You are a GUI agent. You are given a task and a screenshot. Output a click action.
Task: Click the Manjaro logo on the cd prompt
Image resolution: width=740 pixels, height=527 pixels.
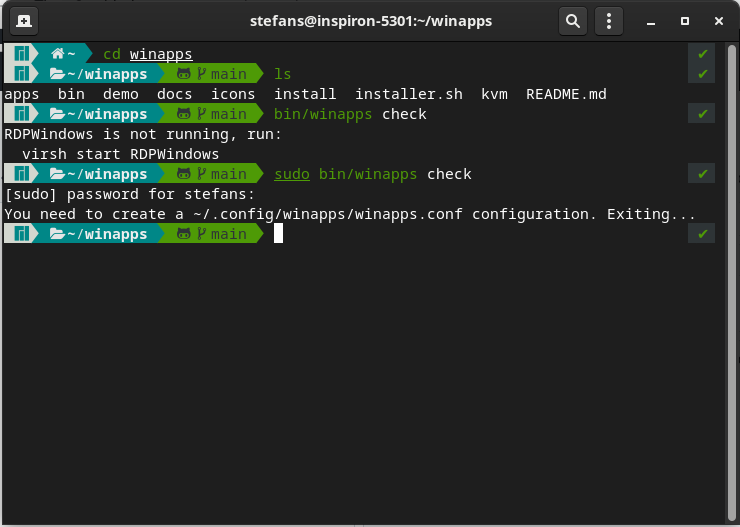point(22,53)
